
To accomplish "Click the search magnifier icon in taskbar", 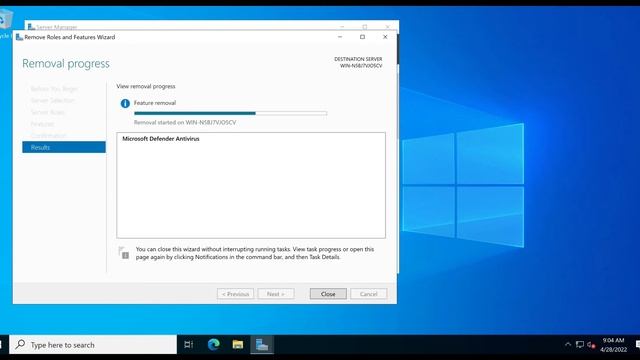I will (20, 344).
